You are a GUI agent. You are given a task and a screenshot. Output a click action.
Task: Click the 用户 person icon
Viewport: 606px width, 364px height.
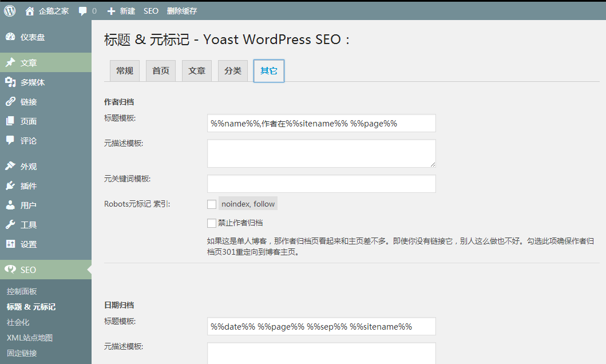coord(10,205)
